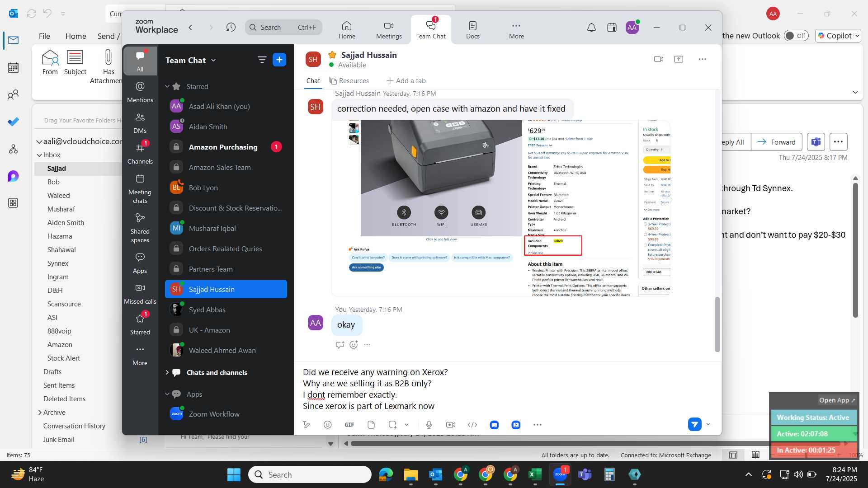Click Add a tab in chat header
Image resolution: width=868 pixels, height=488 pixels.
(x=406, y=81)
